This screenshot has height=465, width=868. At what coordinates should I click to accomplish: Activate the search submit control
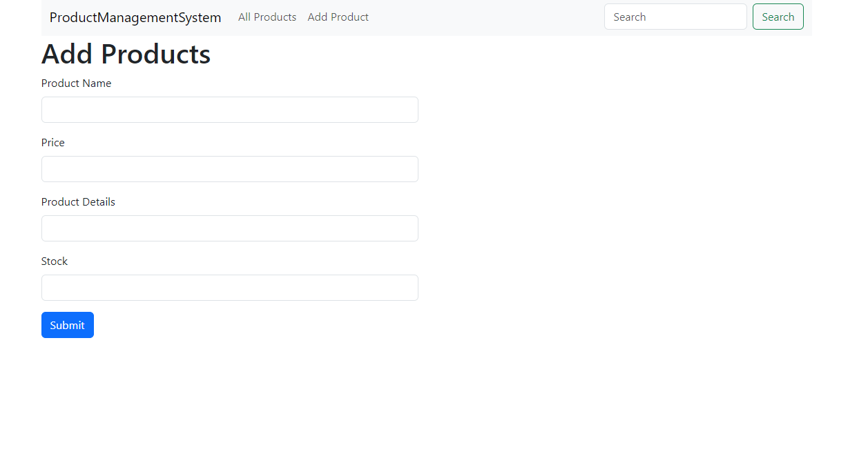tap(778, 17)
